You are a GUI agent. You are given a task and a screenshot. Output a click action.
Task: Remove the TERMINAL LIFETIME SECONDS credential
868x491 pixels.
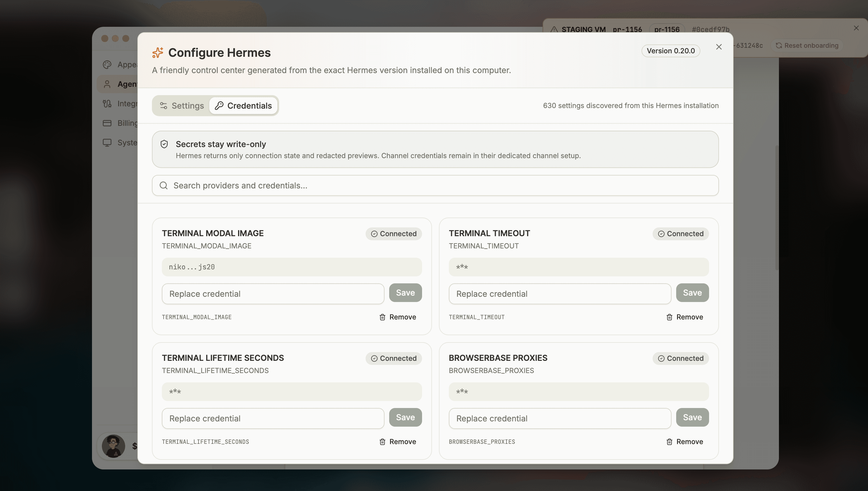[x=398, y=442]
